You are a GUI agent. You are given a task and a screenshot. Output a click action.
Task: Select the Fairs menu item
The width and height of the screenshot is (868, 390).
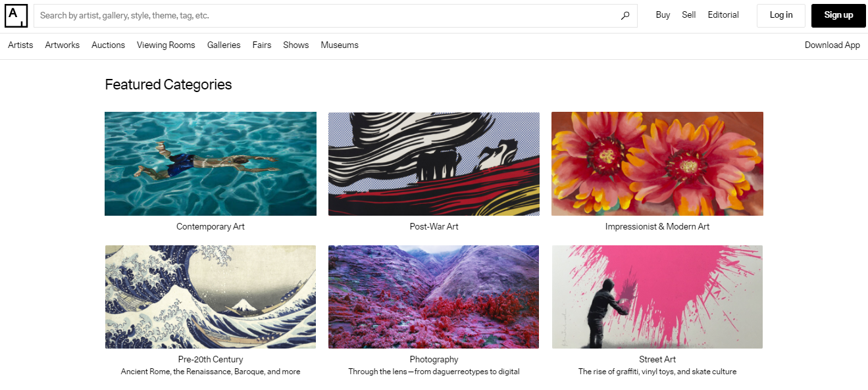pos(261,45)
